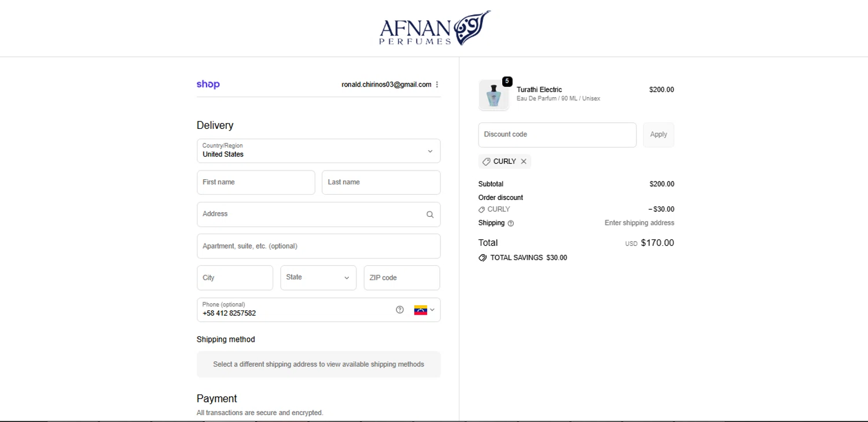Click the Afnan Perfumes logo
Screen dimensions: 868x422
click(x=435, y=28)
